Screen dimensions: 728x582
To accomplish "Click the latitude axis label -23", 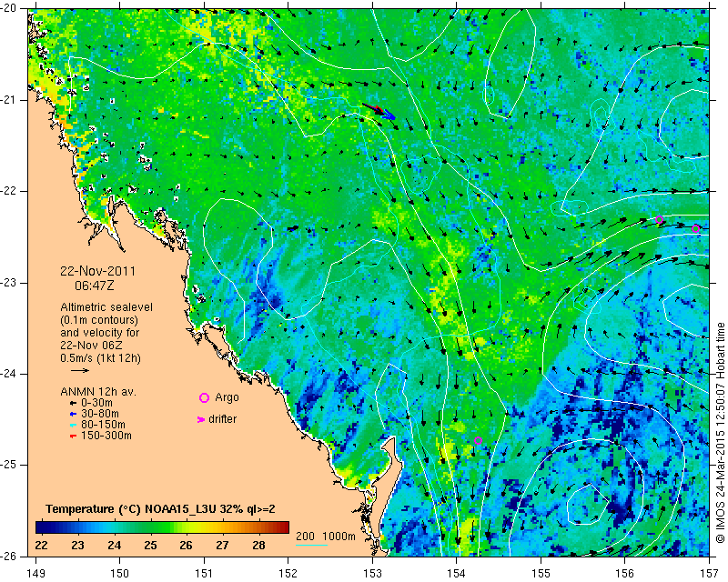I will tap(8, 283).
